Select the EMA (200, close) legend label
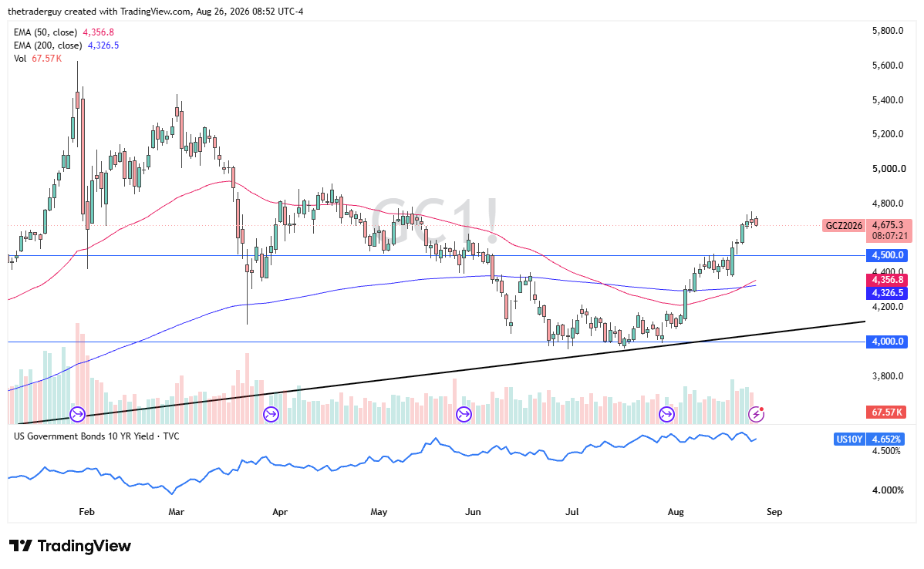The image size is (924, 569). pos(48,45)
